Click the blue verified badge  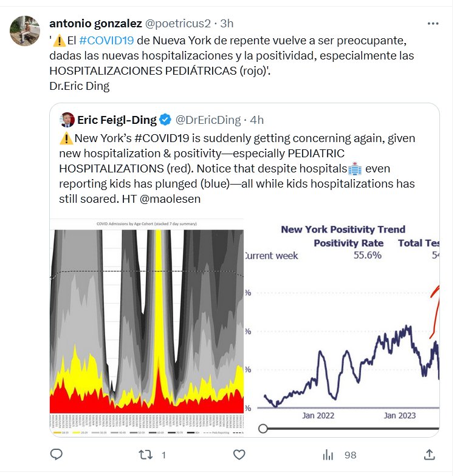165,120
